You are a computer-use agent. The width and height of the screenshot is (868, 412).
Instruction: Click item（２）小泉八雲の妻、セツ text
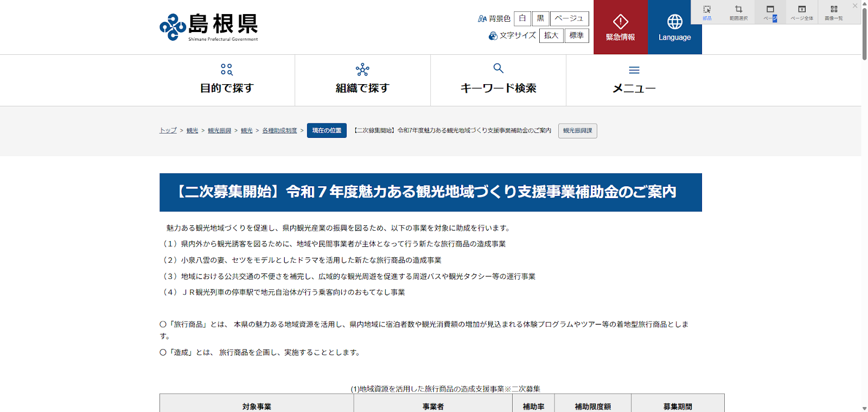click(x=301, y=260)
